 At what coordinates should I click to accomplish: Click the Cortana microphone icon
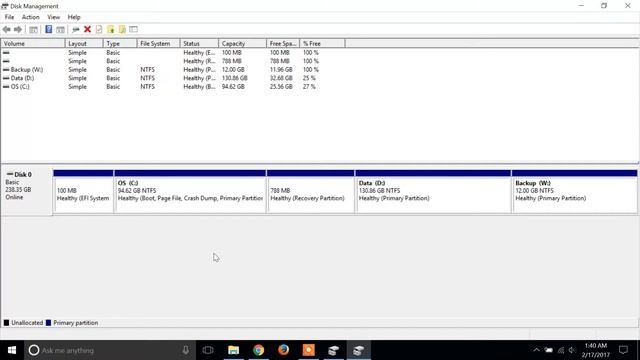[186, 350]
